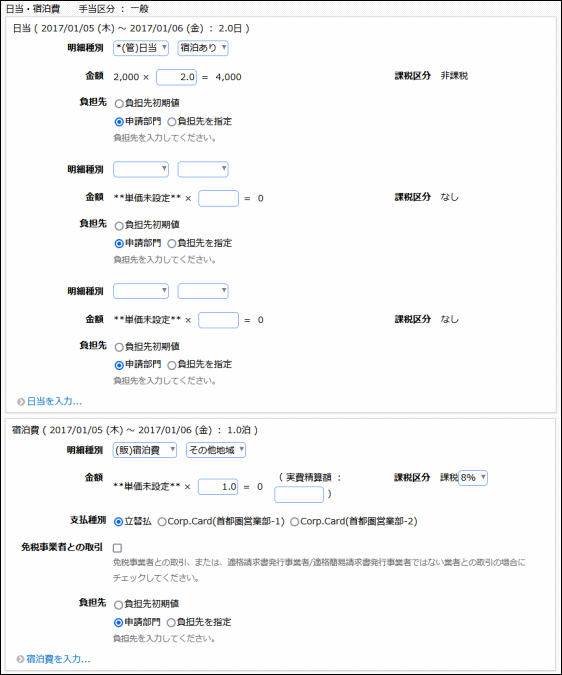Open the (販)宿泊費 detail type dropdown
The image size is (562, 675).
pos(145,450)
